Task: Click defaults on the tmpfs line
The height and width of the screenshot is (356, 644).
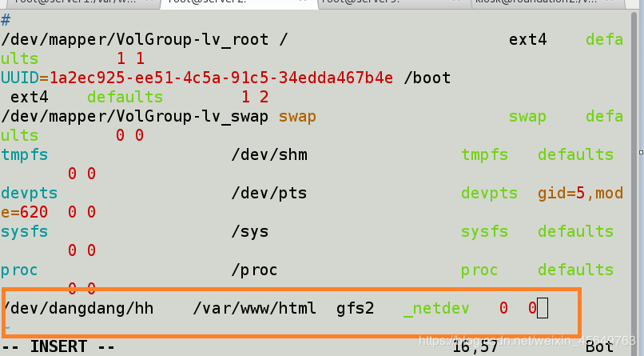Action: (575, 154)
